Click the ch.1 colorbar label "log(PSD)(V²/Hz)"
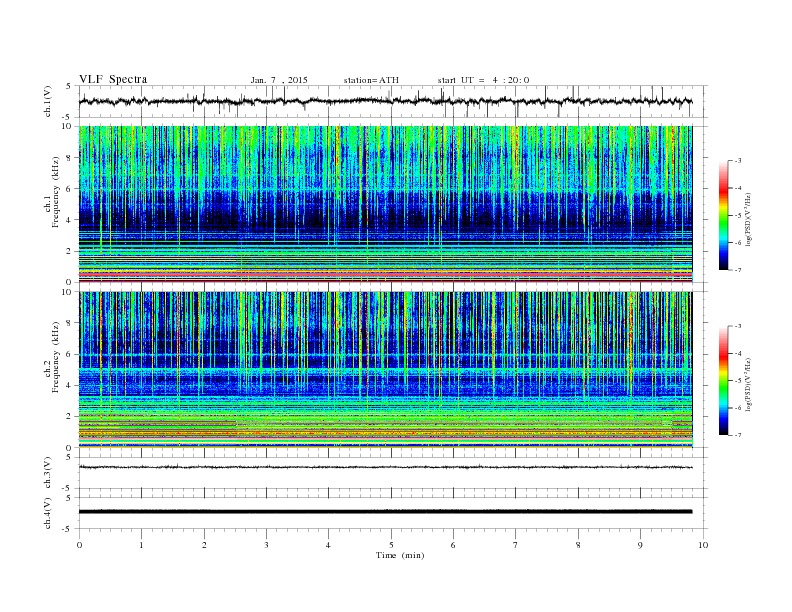This screenshot has height=612, width=792. click(x=750, y=219)
